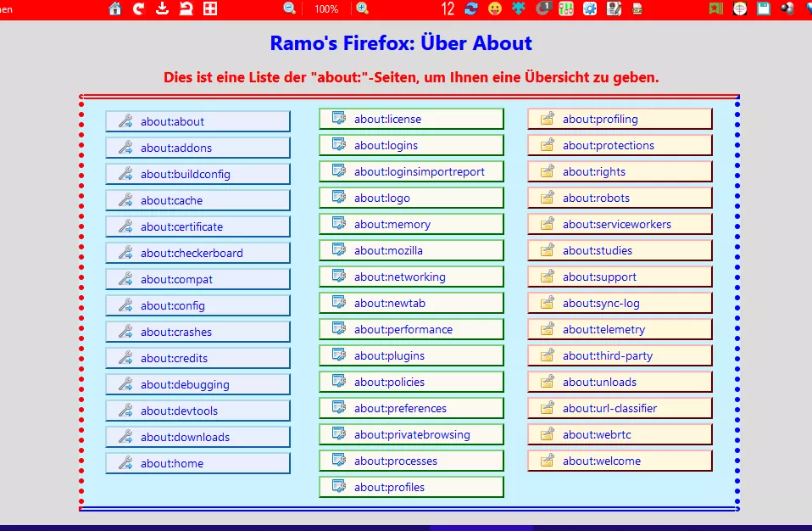Open the about:welcome button
Viewport: 812px width, 531px height.
click(620, 461)
